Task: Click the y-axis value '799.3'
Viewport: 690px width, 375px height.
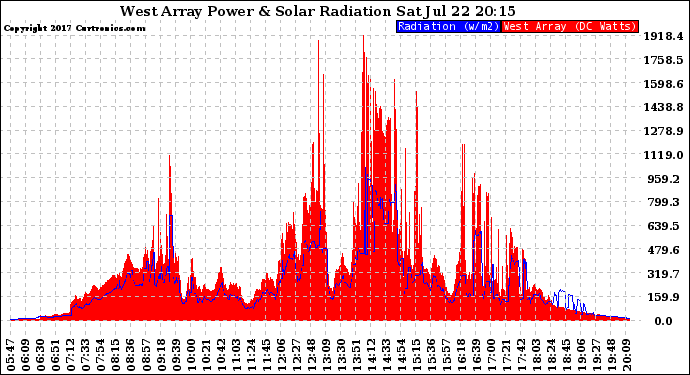Action: coord(664,202)
